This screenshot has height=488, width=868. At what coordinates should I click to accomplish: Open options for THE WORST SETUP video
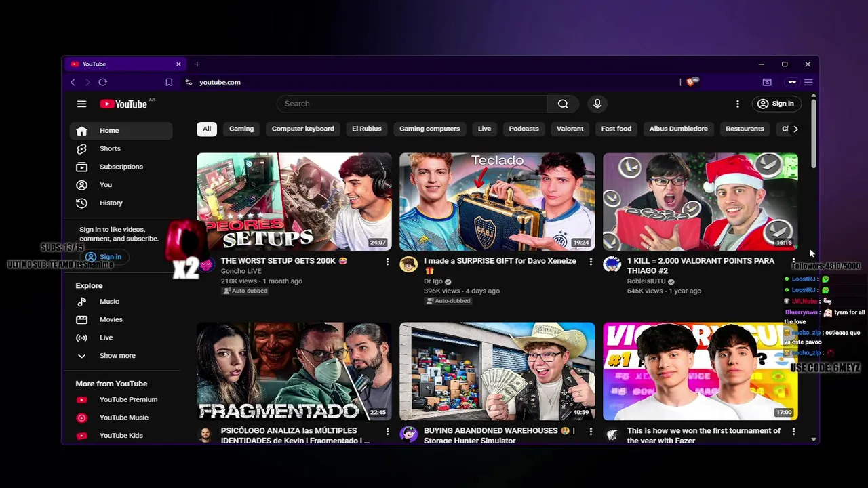(387, 262)
